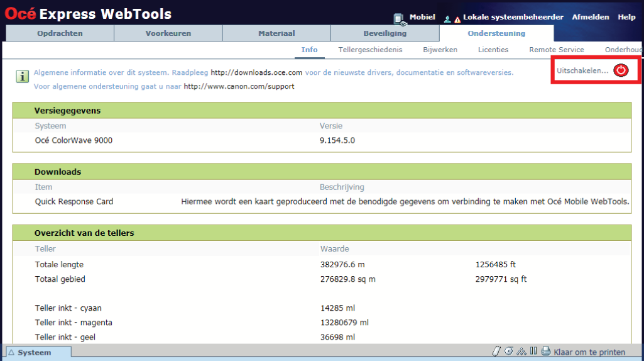The height and width of the screenshot is (361, 644).
Task: Click the 13280679 ml value
Action: click(x=344, y=323)
